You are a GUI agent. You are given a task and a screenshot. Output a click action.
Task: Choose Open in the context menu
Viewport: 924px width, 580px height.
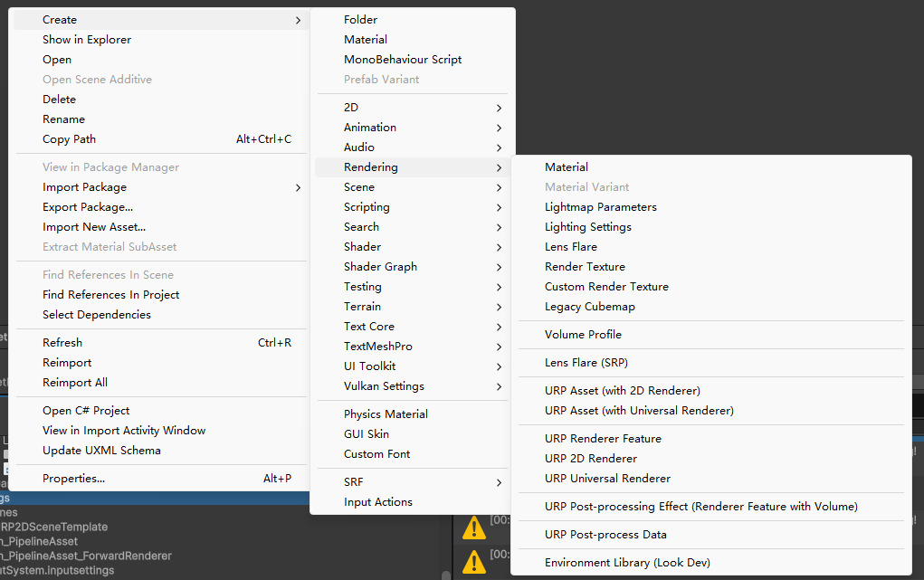(160, 60)
